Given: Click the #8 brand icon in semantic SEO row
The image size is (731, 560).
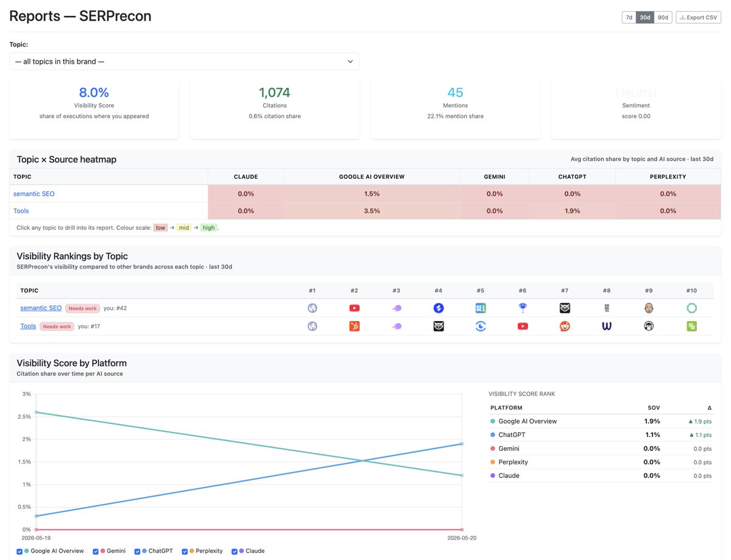Looking at the screenshot, I should (607, 308).
